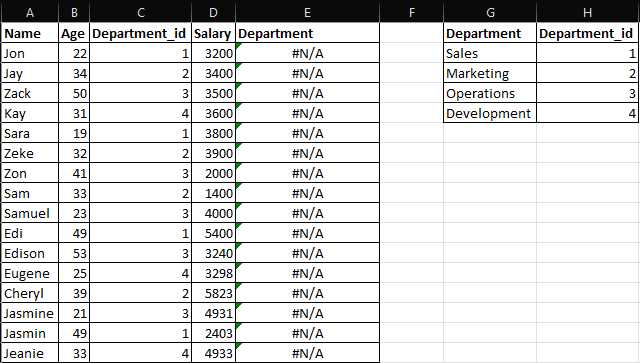Click Department_id value 3 beside Operations
This screenshot has width=640, height=363.
[587, 93]
